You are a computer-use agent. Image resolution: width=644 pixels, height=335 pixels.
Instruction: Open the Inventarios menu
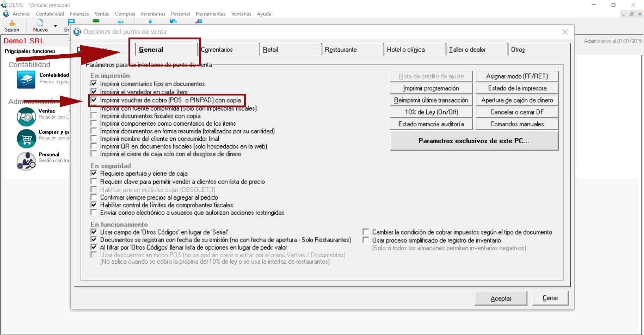[x=153, y=14]
